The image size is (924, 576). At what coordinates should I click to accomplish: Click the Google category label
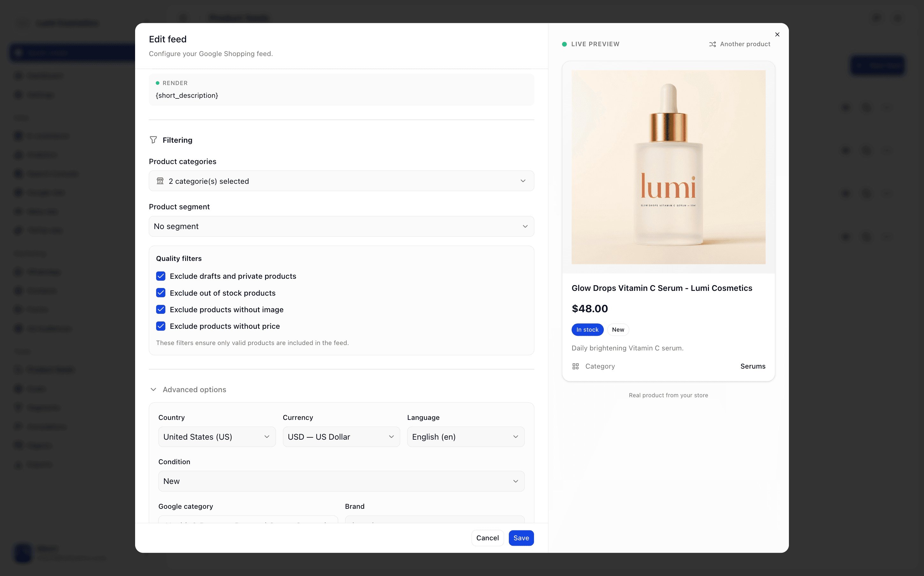(x=185, y=506)
